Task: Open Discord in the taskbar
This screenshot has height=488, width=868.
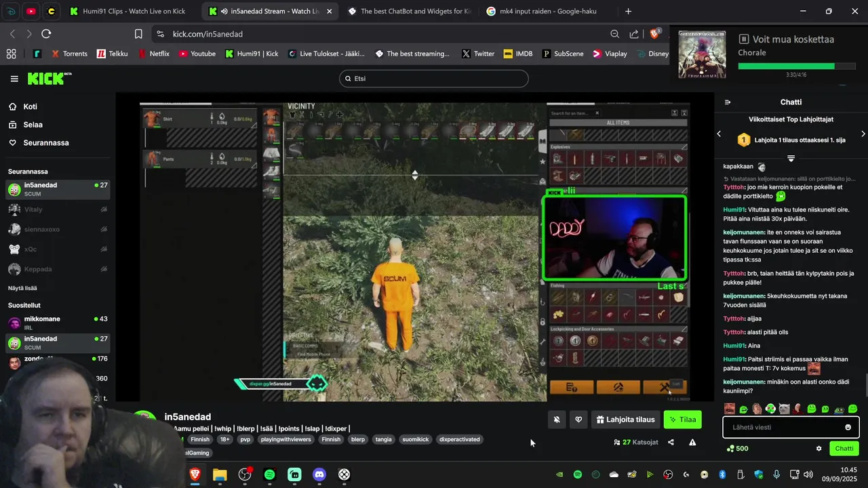Action: point(319,474)
